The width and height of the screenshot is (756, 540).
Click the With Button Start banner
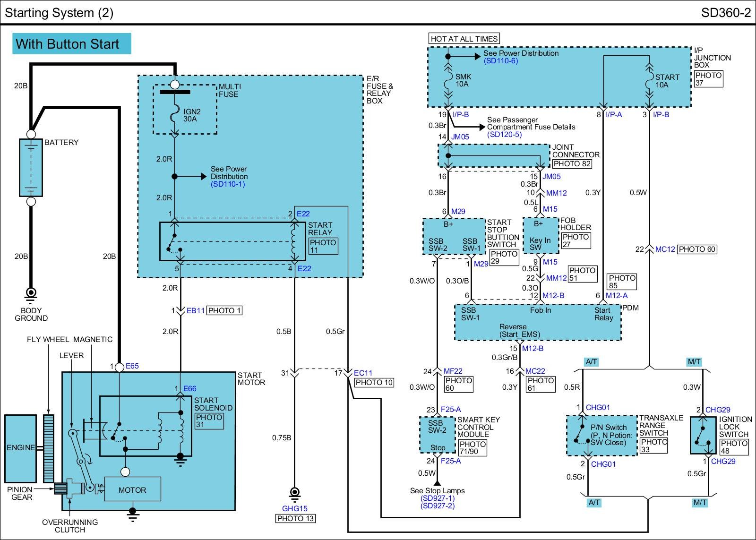[x=71, y=44]
